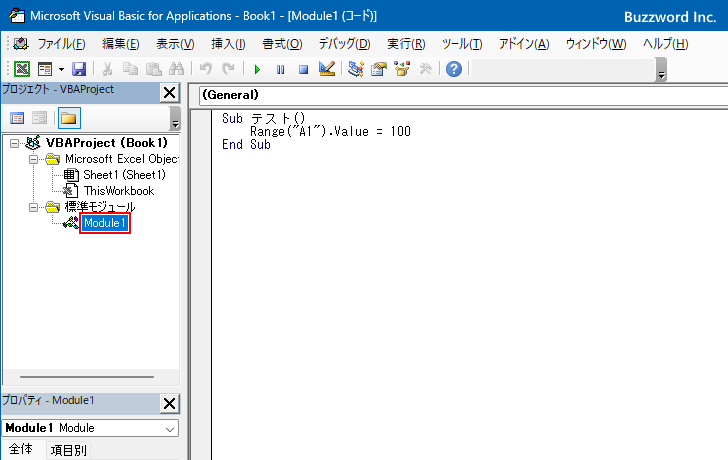Switch to the 全体 properties tab
728x460 pixels.
(21, 450)
